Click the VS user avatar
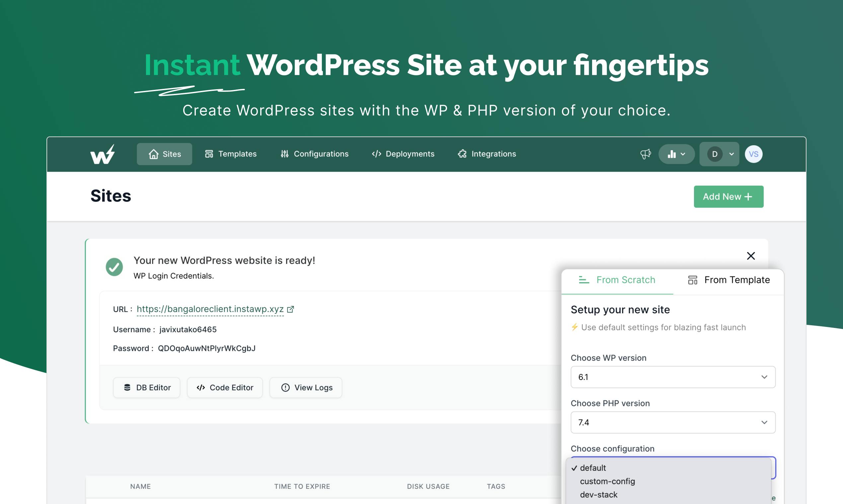 point(754,154)
